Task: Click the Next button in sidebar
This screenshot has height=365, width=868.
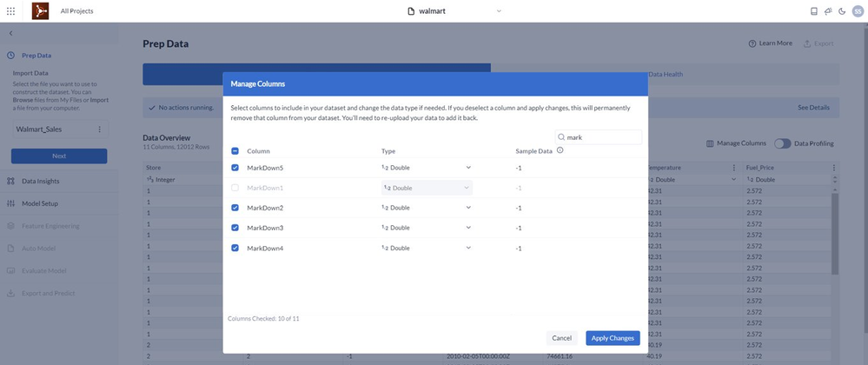Action: (x=59, y=156)
